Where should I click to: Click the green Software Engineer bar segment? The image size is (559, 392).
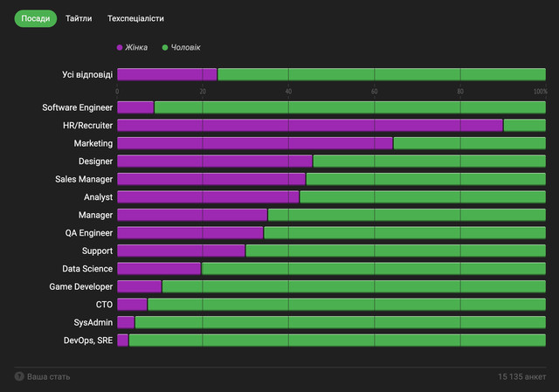coord(349,107)
